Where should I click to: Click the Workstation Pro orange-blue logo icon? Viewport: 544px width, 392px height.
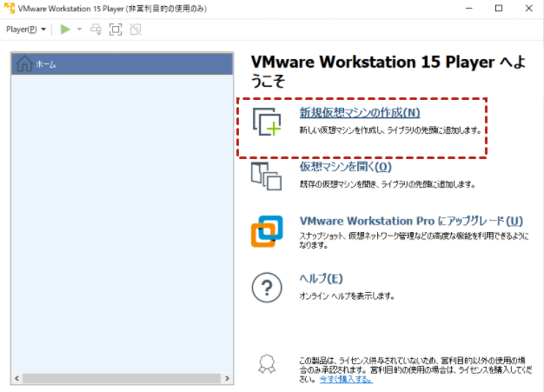point(267,231)
